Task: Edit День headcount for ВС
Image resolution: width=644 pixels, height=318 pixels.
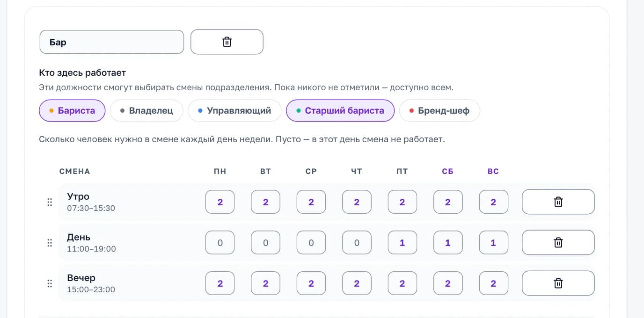Action: 494,243
